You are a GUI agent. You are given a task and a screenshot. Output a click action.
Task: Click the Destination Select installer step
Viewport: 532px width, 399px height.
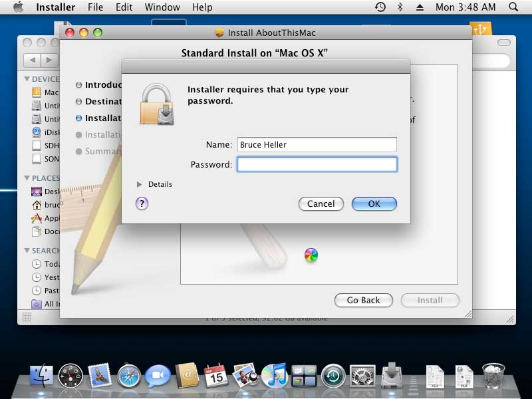point(98,102)
